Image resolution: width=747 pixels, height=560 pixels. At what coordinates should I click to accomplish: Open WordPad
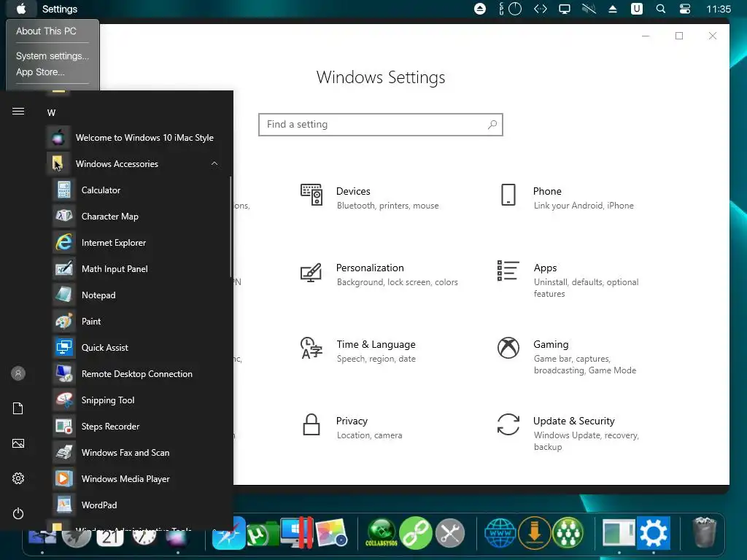pos(138,505)
